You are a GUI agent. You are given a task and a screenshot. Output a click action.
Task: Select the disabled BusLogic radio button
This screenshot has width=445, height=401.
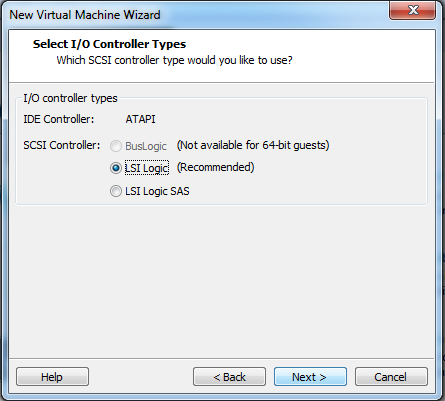(116, 146)
